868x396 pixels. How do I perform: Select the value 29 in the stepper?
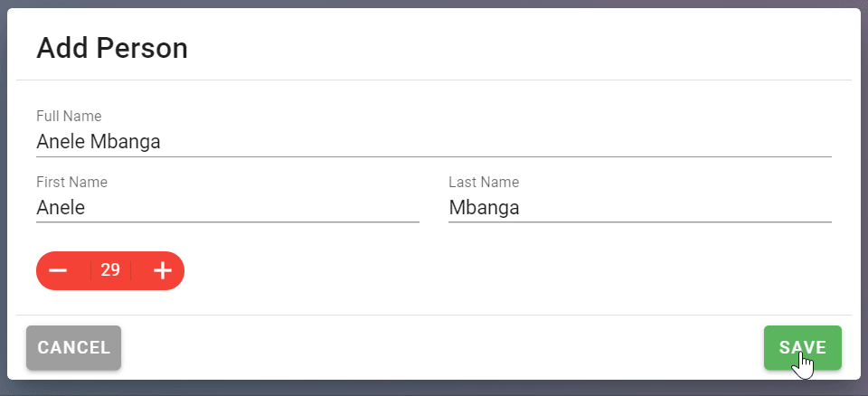[x=110, y=270]
